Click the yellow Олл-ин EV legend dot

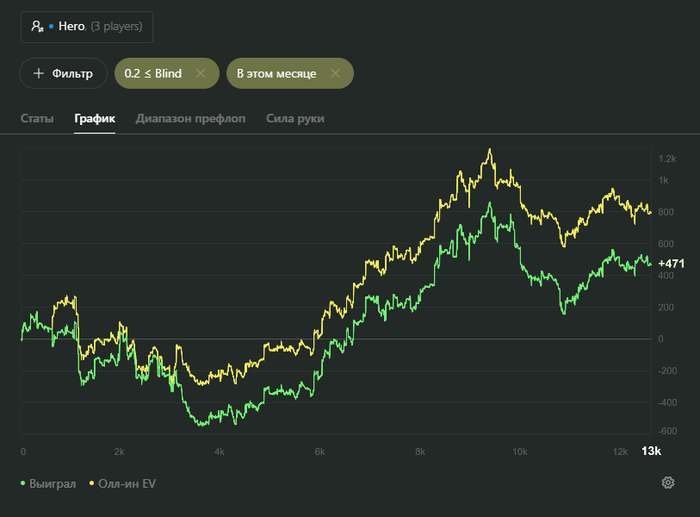[x=92, y=484]
